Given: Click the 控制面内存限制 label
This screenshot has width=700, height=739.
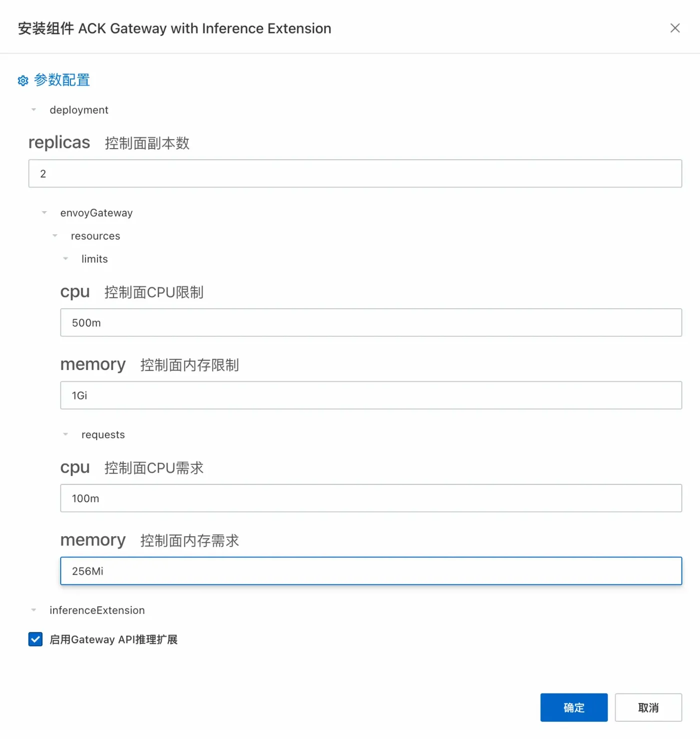Looking at the screenshot, I should point(189,365).
